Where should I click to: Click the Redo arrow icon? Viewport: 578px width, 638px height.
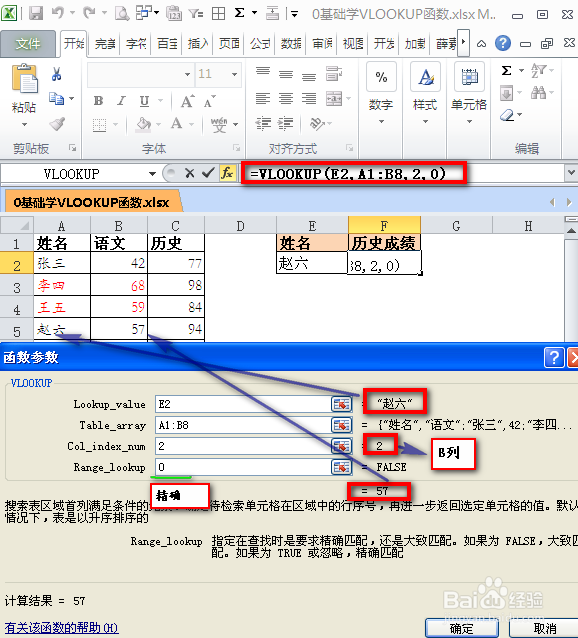pyautogui.click(x=89, y=13)
